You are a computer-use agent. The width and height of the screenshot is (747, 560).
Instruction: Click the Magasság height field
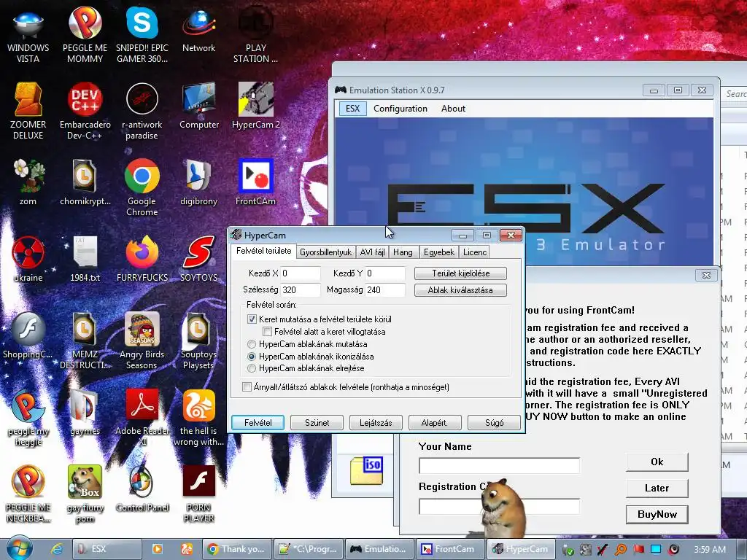(x=385, y=290)
